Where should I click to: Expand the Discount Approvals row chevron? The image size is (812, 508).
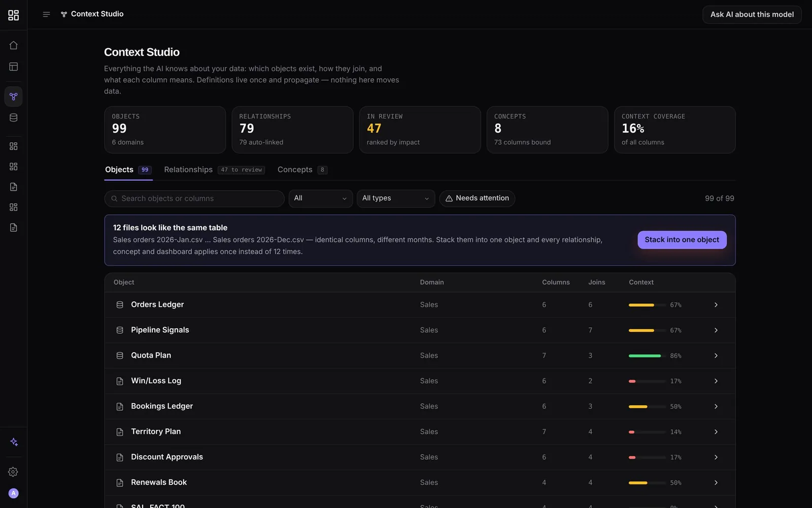tap(716, 457)
